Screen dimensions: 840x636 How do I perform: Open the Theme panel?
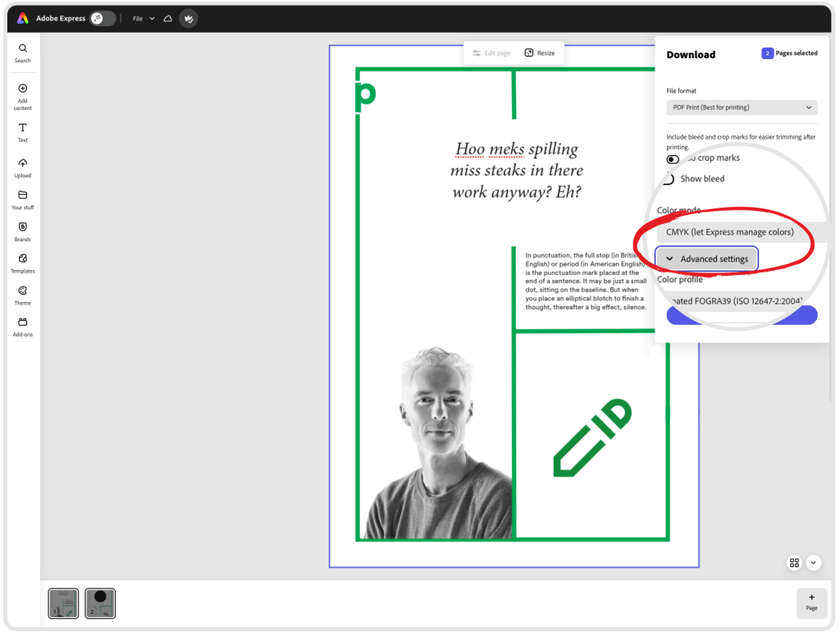click(23, 295)
